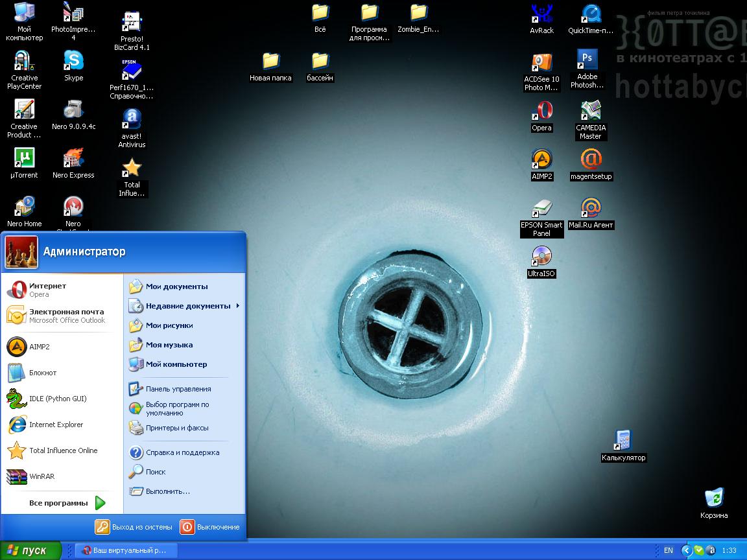The width and height of the screenshot is (747, 560).
Task: Click the пуск Start button
Action: 30,550
